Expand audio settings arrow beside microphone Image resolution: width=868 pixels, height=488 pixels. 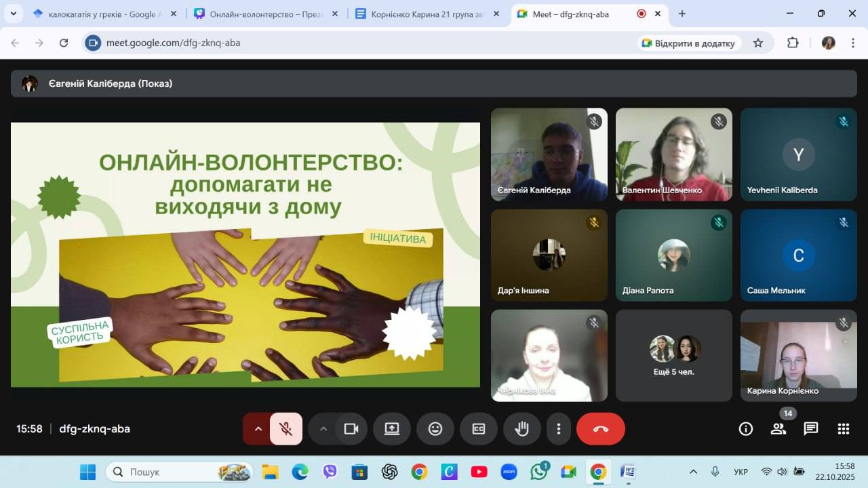(x=258, y=429)
